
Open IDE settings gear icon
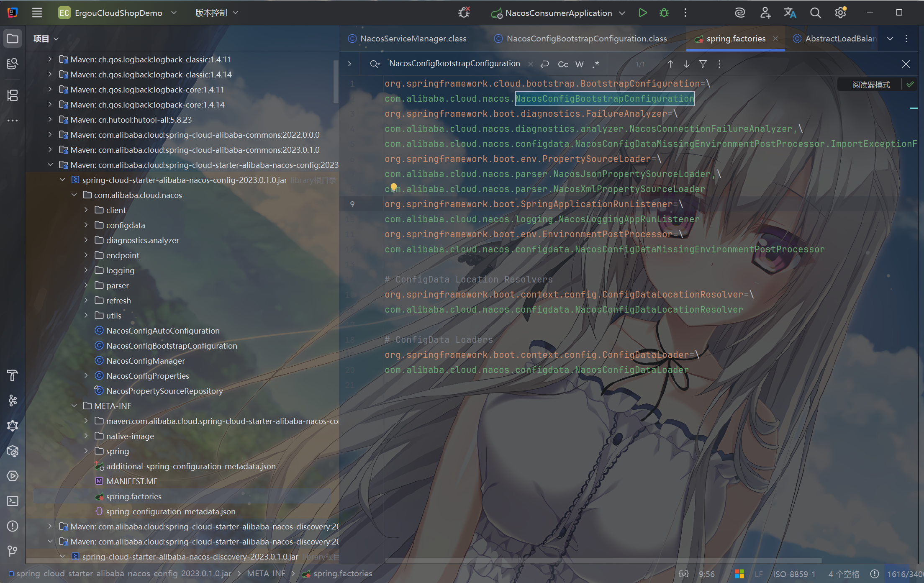(840, 13)
